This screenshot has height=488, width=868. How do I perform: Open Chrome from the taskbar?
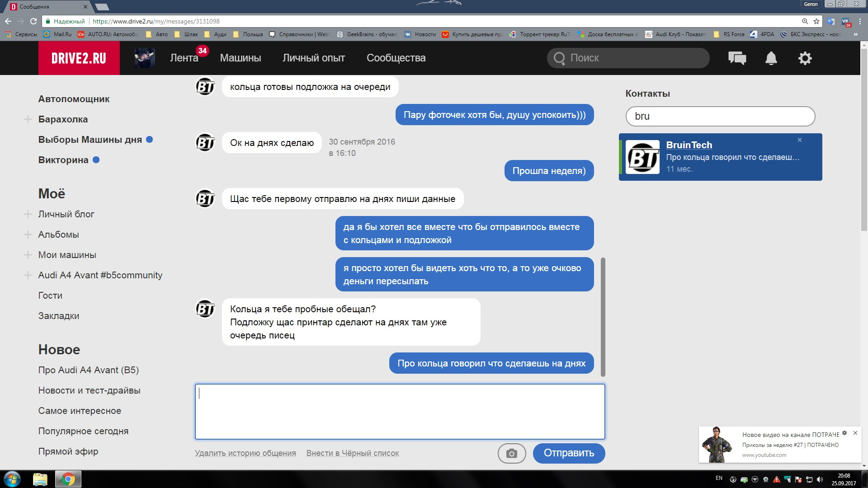pyautogui.click(x=68, y=479)
